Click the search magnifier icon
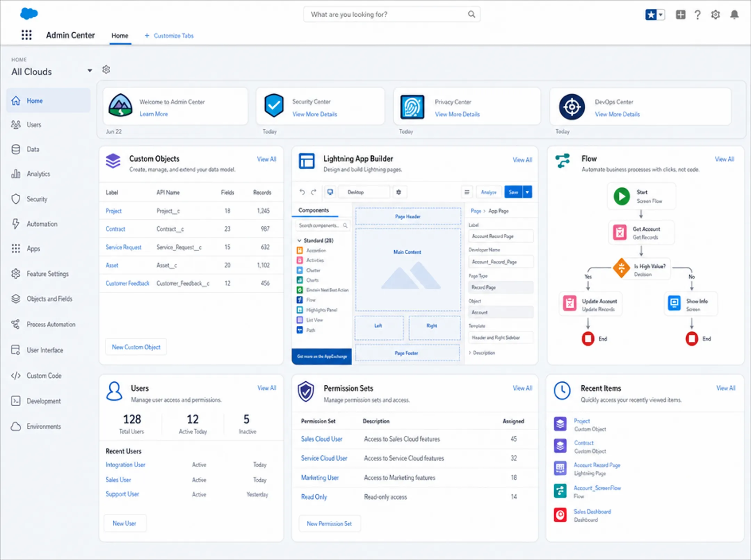The width and height of the screenshot is (751, 560). point(471,14)
